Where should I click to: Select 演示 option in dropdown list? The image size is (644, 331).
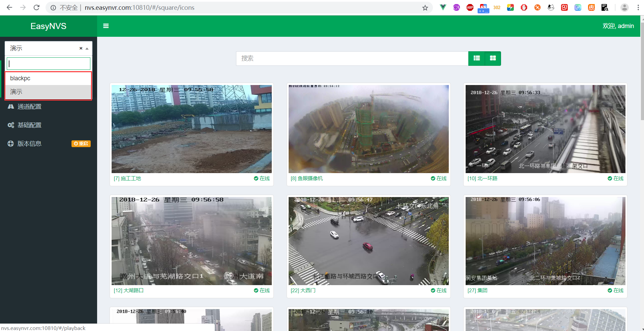point(48,92)
